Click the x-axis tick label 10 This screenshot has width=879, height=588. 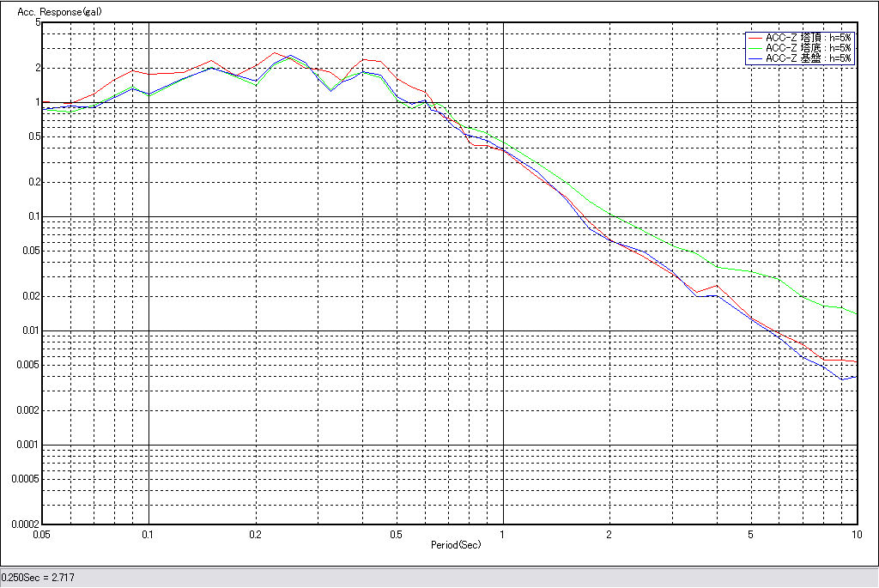pos(855,534)
